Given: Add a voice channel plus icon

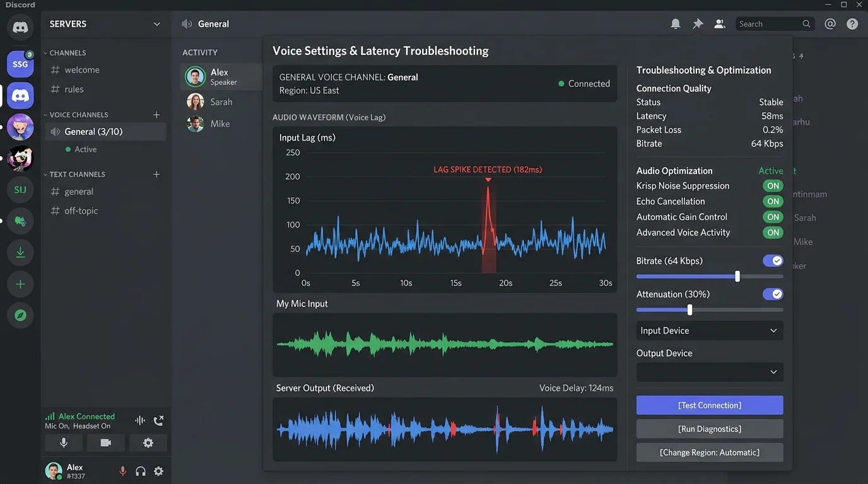Looking at the screenshot, I should [156, 115].
